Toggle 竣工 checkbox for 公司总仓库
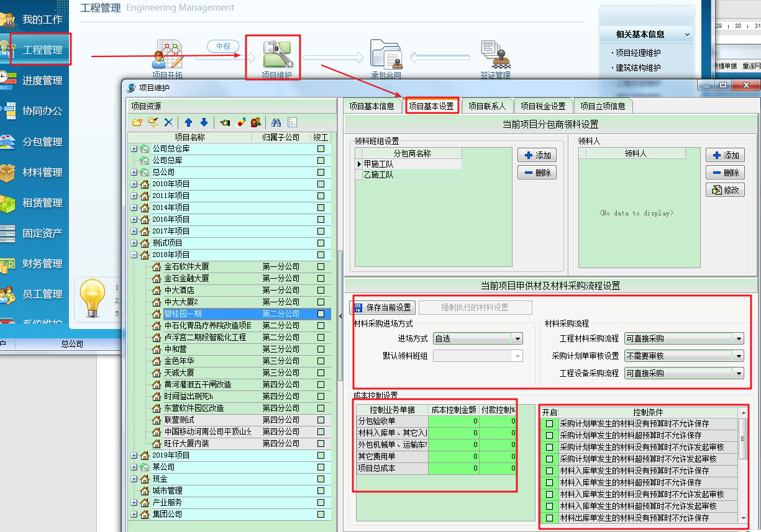Image resolution: width=761 pixels, height=532 pixels. [x=321, y=148]
